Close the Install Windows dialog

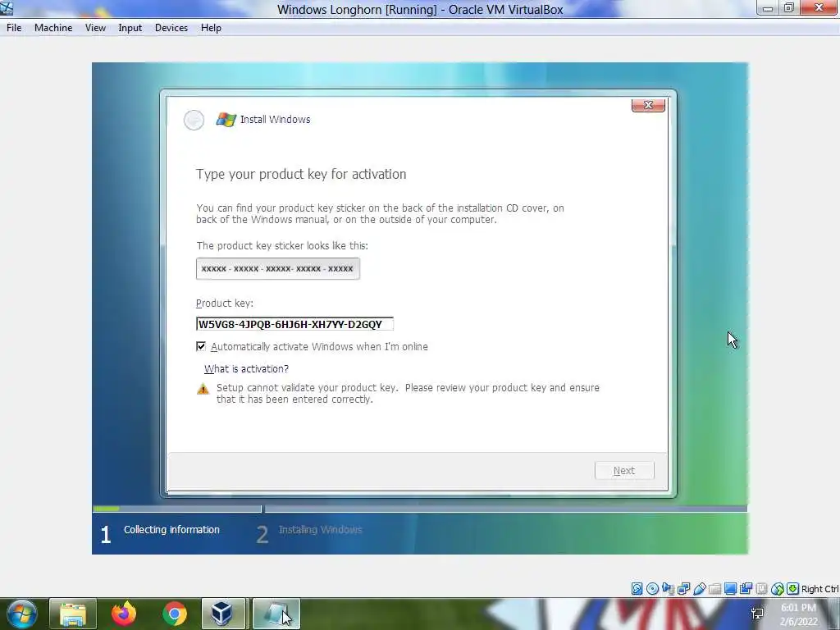648,105
